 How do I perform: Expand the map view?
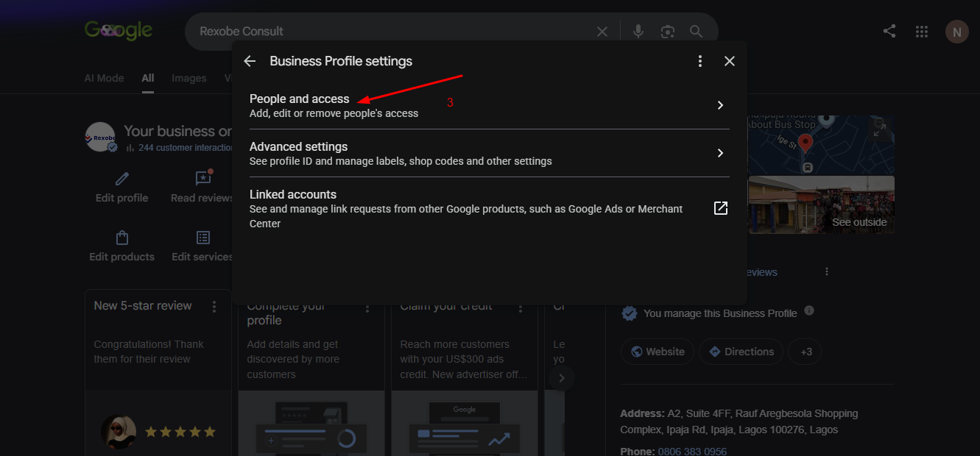(x=879, y=130)
